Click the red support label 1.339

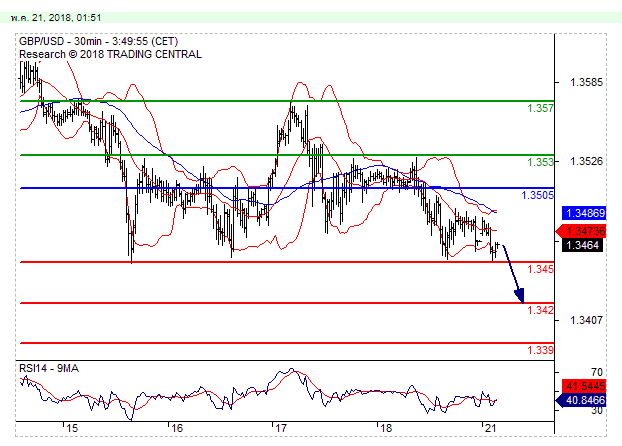540,350
